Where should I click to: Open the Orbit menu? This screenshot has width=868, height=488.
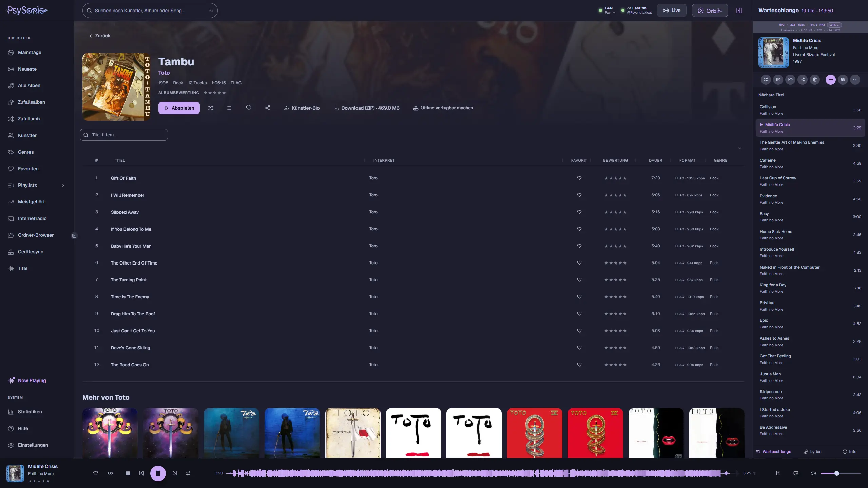point(710,11)
